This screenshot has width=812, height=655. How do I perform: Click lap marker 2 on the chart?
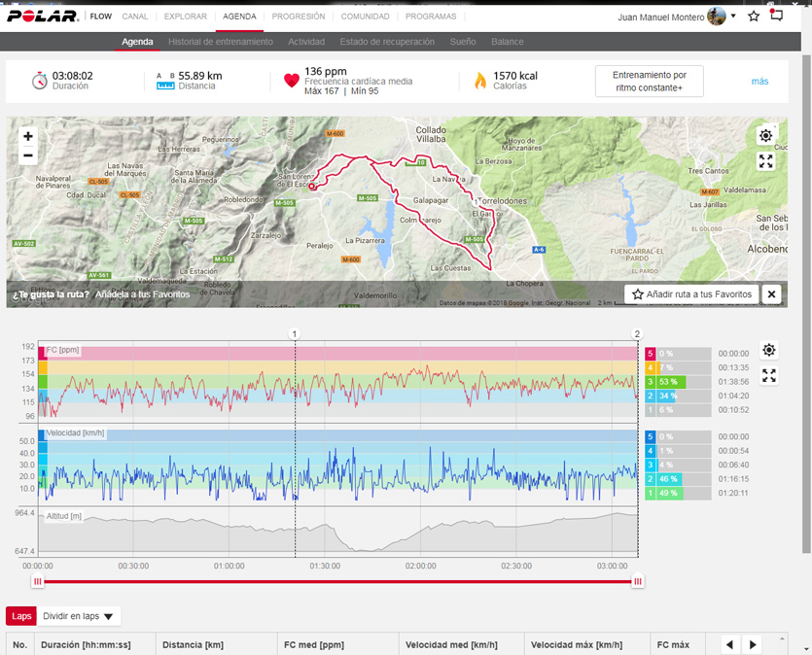pos(638,334)
